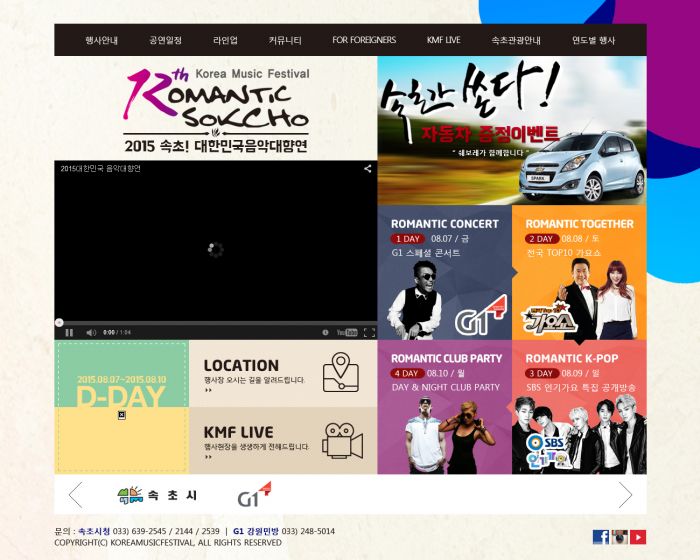Open FOR FOREIGNERS menu
Screen dimensions: 700x560
pos(364,40)
